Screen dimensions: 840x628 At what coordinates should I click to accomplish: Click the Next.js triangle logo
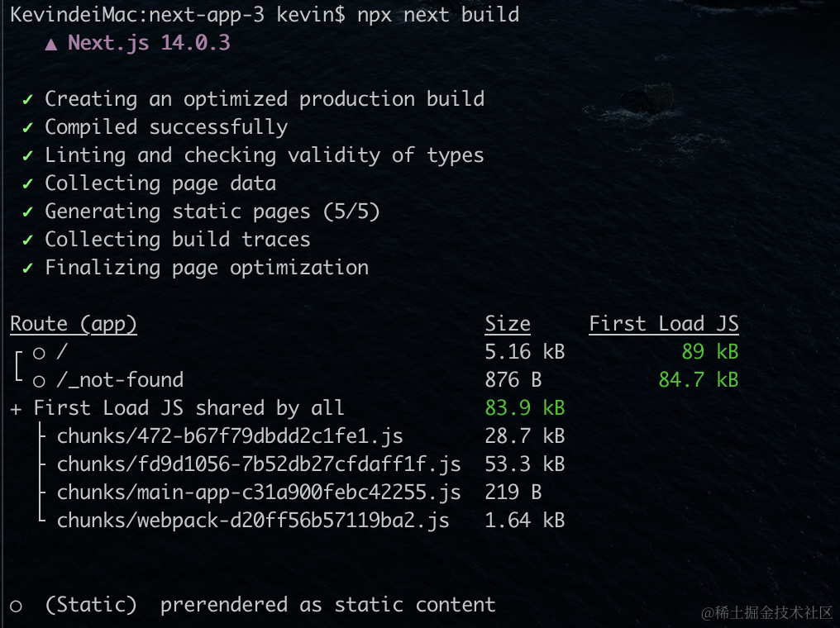51,44
